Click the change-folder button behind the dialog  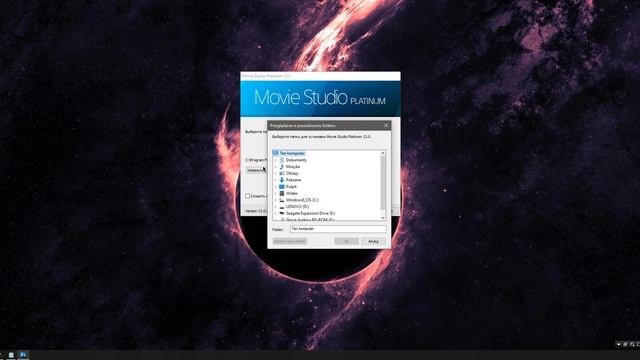256,170
